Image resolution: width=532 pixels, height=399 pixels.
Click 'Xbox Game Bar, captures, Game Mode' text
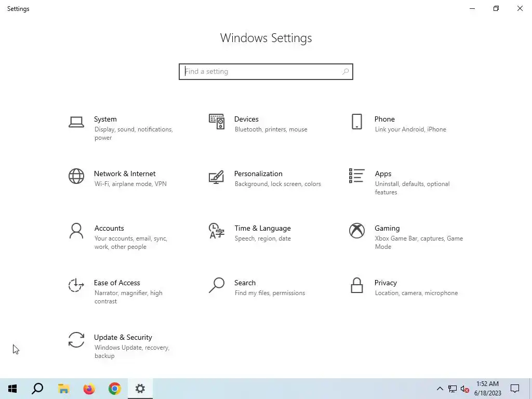(x=419, y=243)
